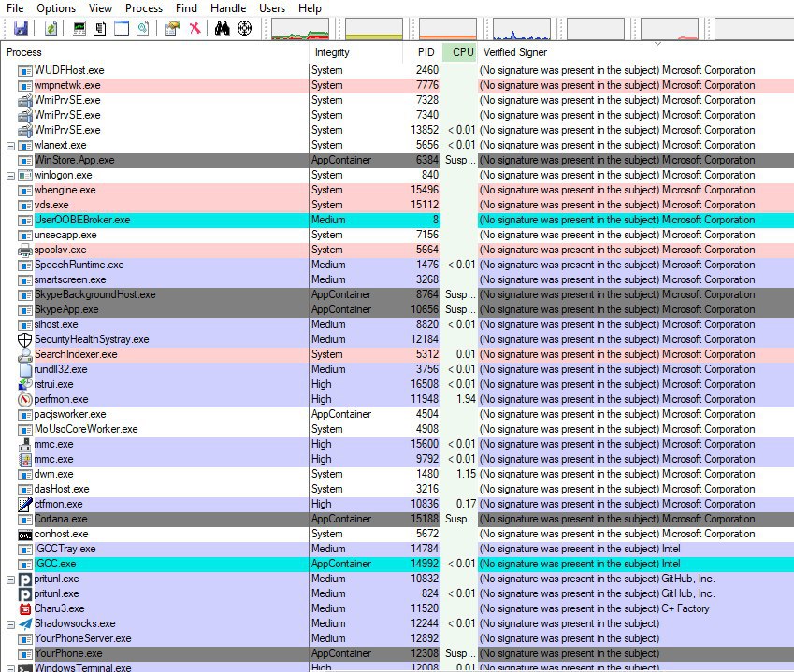Collapse the pritunl.exe tree node
The height and width of the screenshot is (672, 794).
tap(10, 579)
